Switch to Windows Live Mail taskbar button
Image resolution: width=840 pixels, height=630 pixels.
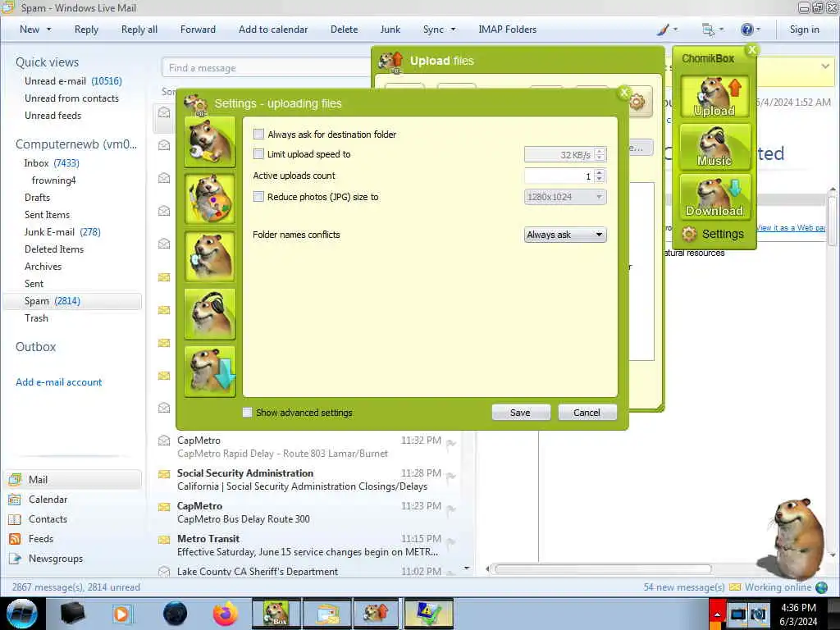[328, 614]
